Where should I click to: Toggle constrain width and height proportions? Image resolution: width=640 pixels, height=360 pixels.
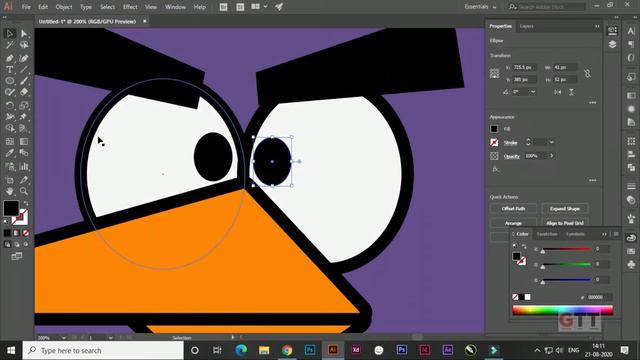coord(587,73)
